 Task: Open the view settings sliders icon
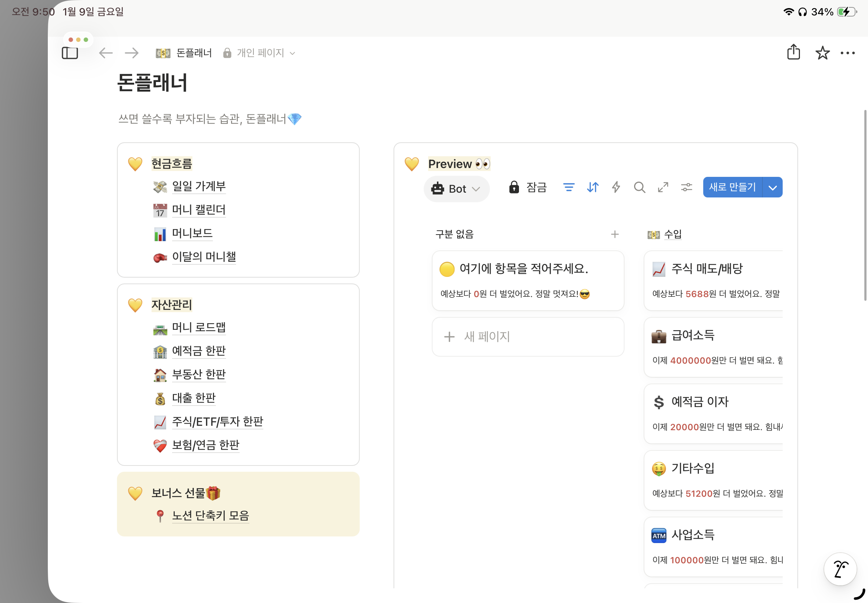tap(686, 187)
